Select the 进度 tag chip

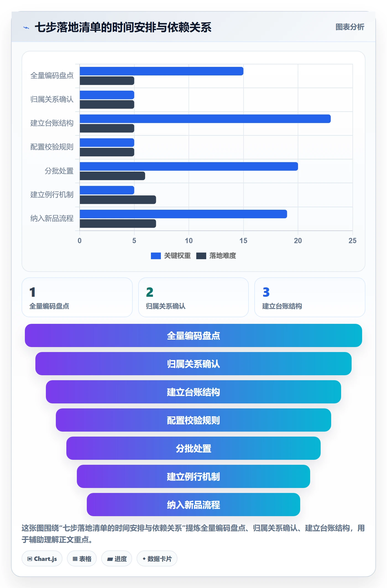click(117, 559)
